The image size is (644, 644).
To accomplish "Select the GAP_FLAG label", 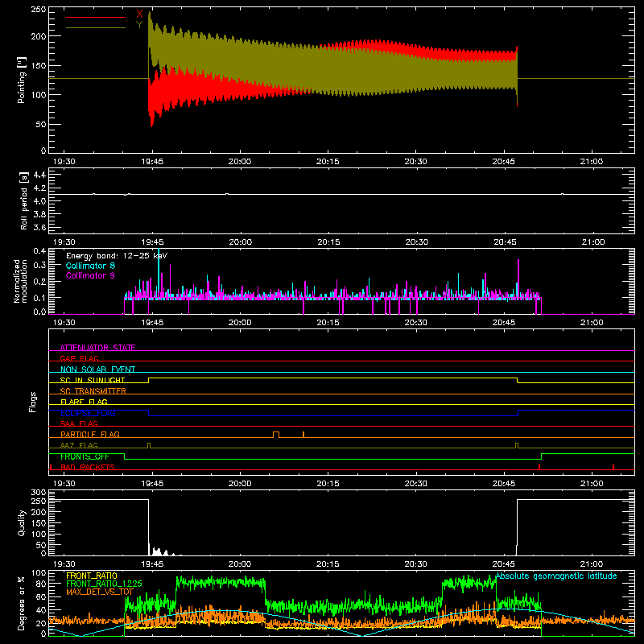I will [79, 358].
